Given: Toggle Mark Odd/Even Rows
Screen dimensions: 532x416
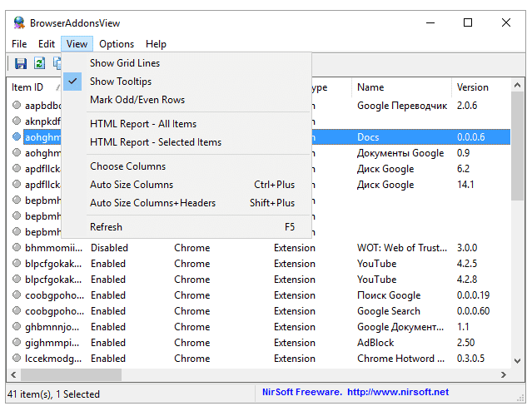Looking at the screenshot, I should 137,100.
